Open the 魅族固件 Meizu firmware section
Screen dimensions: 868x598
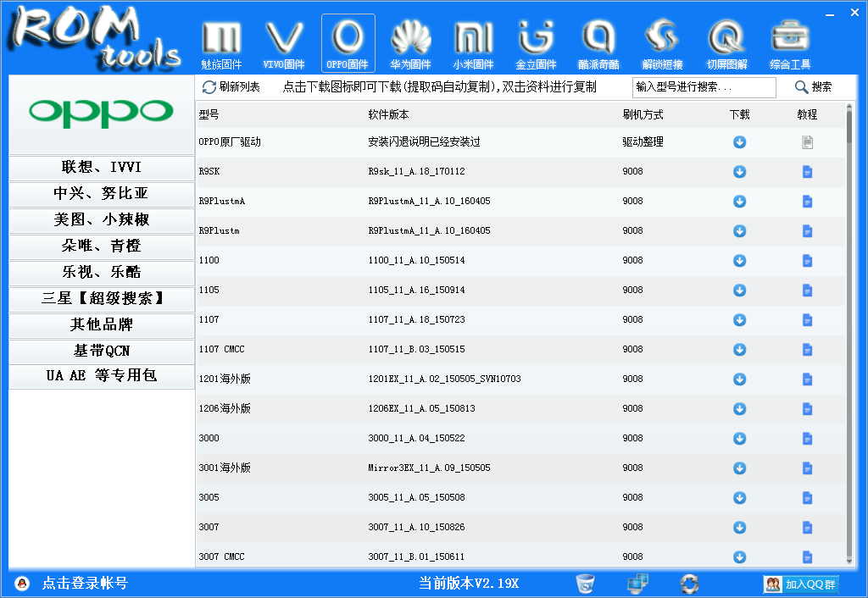(x=221, y=44)
